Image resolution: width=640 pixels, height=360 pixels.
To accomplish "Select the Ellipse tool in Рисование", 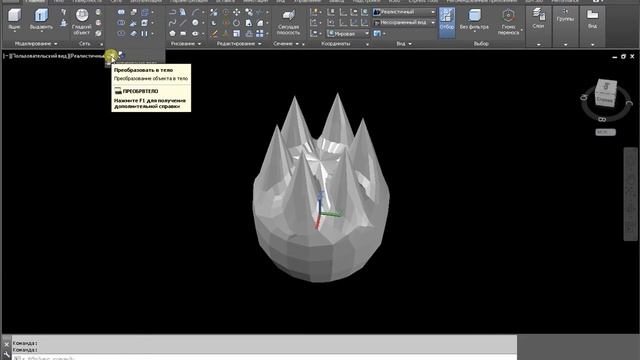I will [195, 33].
